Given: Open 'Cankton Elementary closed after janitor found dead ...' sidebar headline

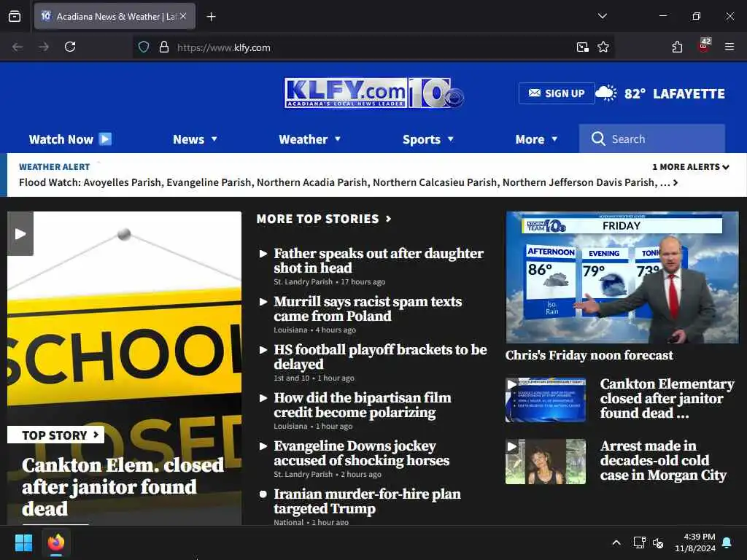Looking at the screenshot, I should point(667,398).
